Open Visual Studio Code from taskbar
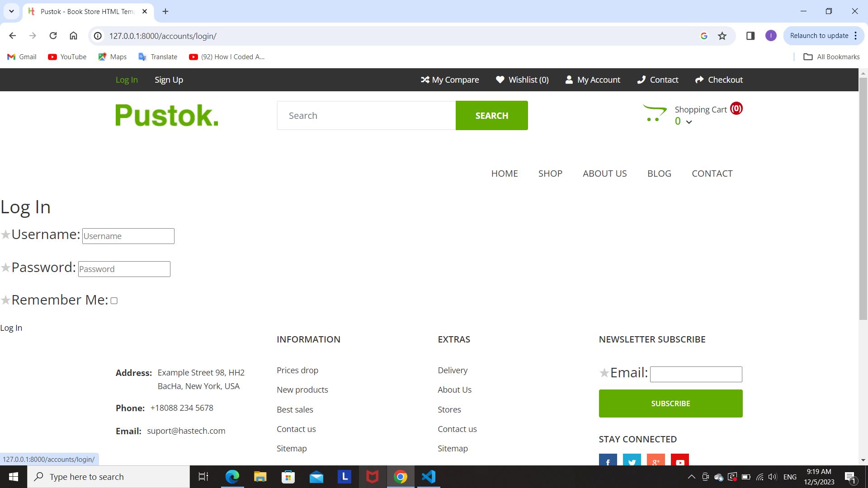Viewport: 868px width, 488px height. tap(428, 477)
